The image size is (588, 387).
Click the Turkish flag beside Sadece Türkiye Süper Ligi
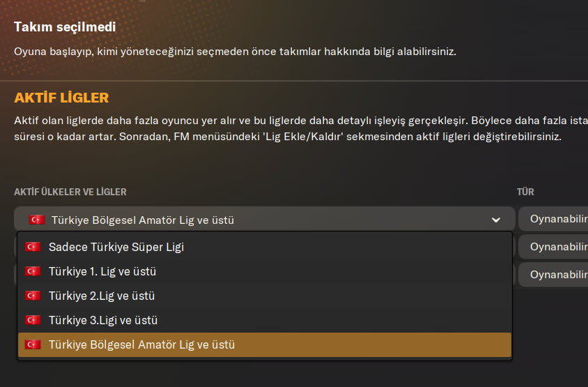pyautogui.click(x=32, y=247)
